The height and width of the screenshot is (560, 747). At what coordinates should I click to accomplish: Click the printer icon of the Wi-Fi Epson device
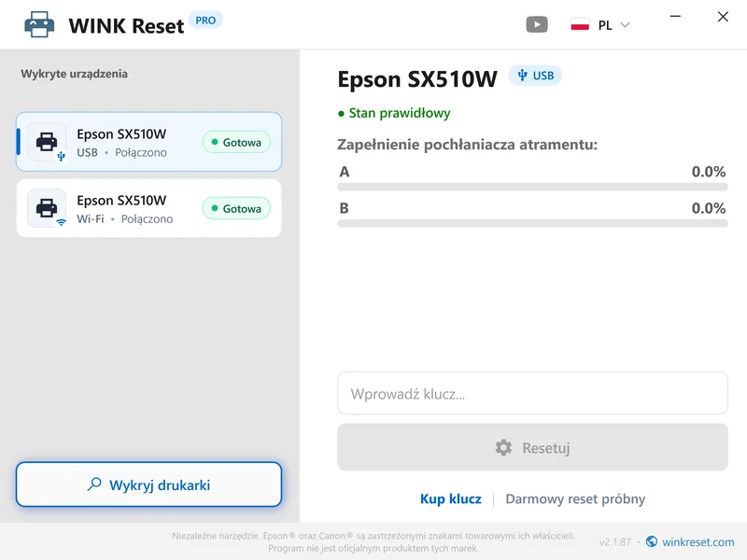pos(47,208)
